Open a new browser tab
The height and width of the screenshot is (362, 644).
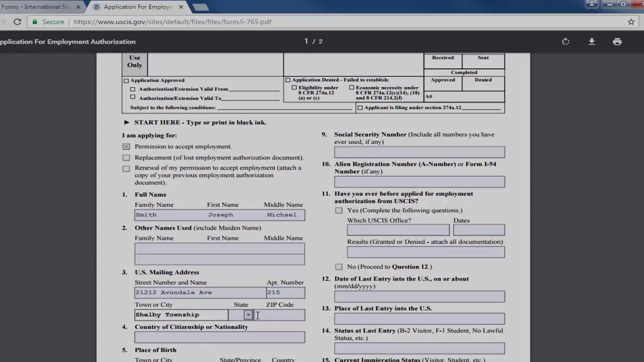click(x=200, y=7)
